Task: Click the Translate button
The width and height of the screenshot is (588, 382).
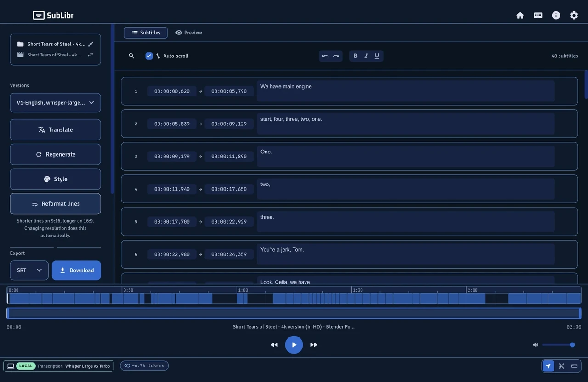Action: (55, 130)
